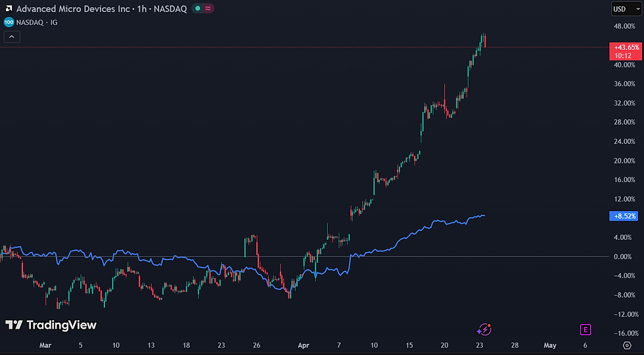644x355 pixels.
Task: Click the market status indicator pill
Action: click(x=200, y=9)
